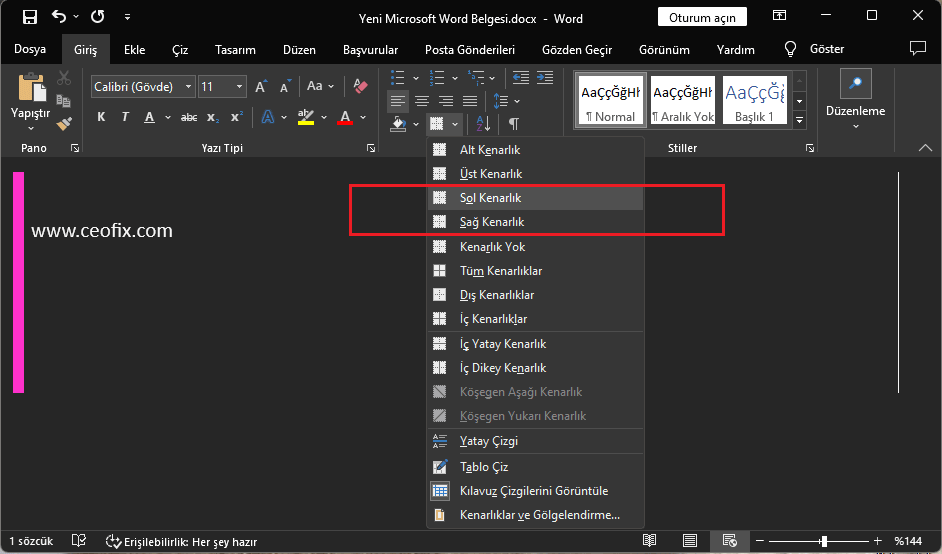The image size is (942, 554).
Task: Click the Copy icon in Pano group
Action: click(64, 101)
